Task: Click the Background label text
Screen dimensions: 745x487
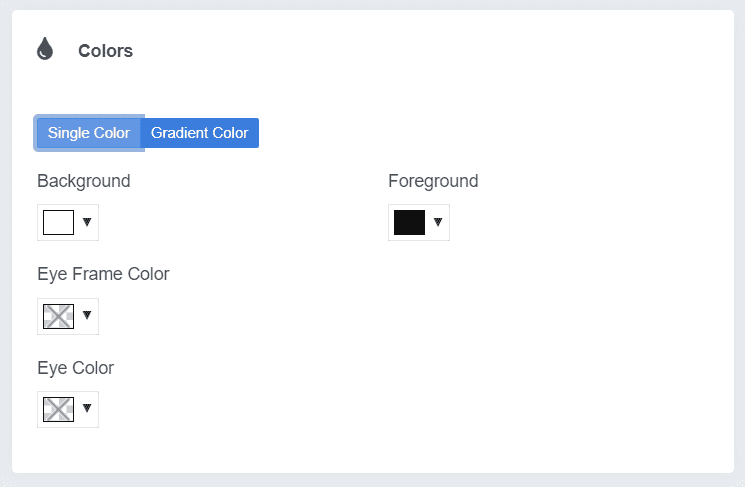Action: pyautogui.click(x=84, y=181)
